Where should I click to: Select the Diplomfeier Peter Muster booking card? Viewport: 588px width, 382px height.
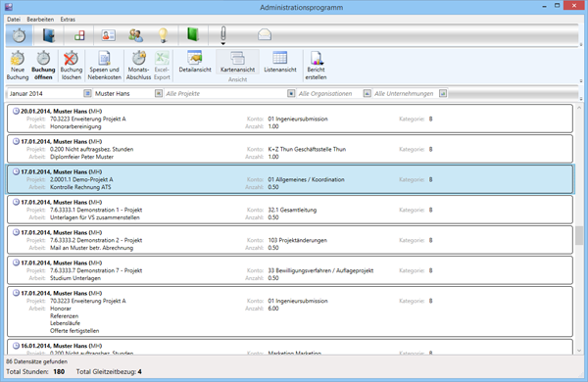tap(290, 149)
